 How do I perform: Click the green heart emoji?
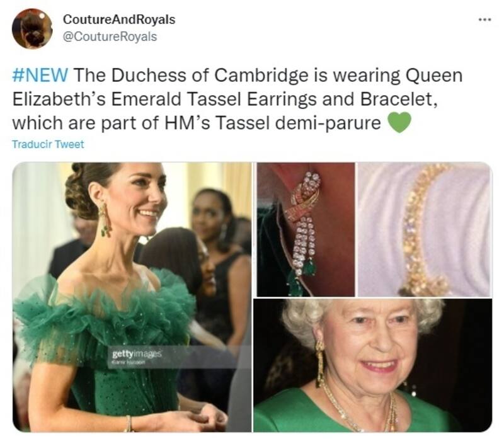(399, 122)
